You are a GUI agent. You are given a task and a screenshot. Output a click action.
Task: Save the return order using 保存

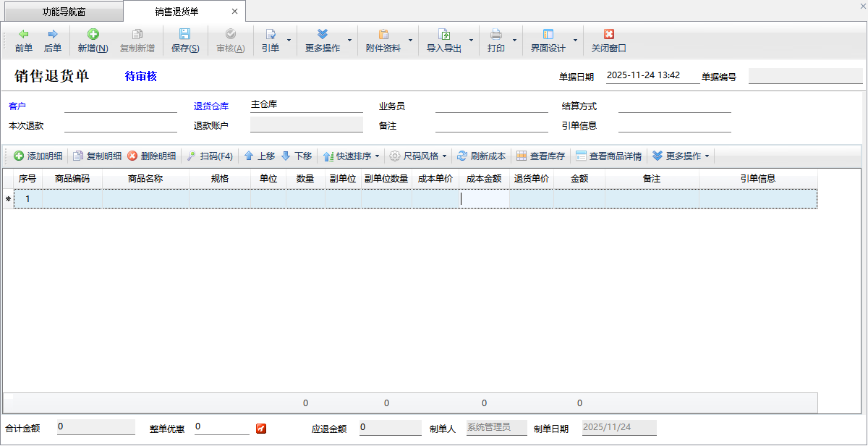click(x=184, y=34)
